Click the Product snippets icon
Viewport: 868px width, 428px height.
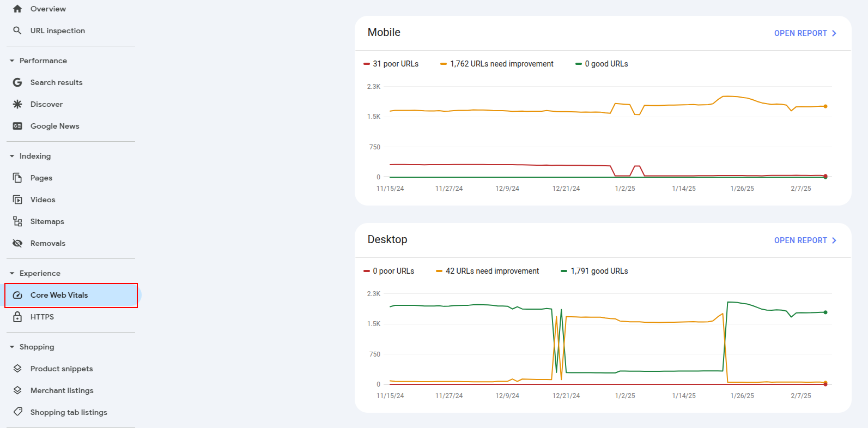[17, 369]
